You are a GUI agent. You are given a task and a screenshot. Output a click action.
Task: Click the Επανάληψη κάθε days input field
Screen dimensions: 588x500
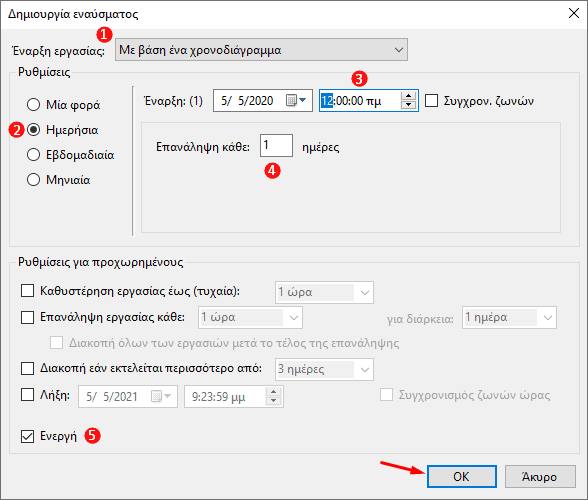coord(276,146)
